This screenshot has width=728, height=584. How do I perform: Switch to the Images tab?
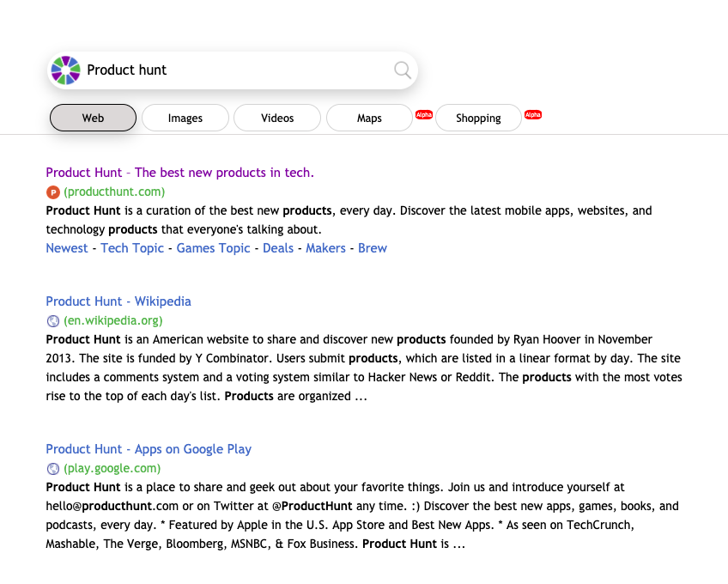185,118
